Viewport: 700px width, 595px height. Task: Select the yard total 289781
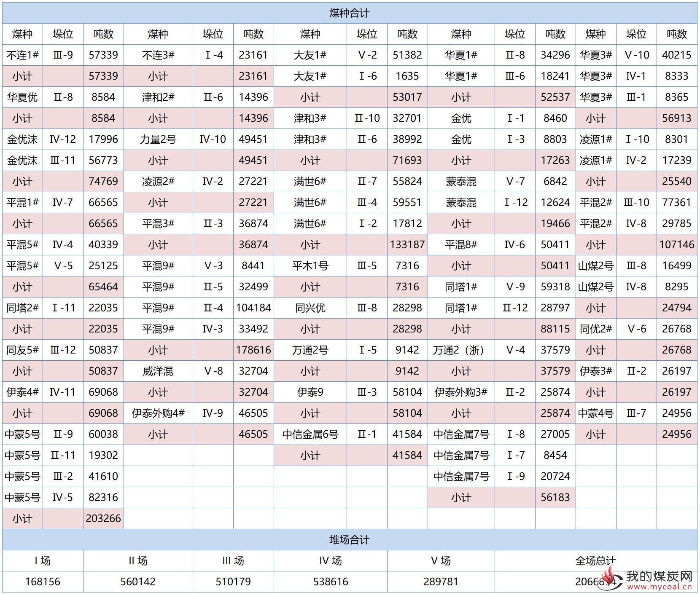[x=441, y=582]
